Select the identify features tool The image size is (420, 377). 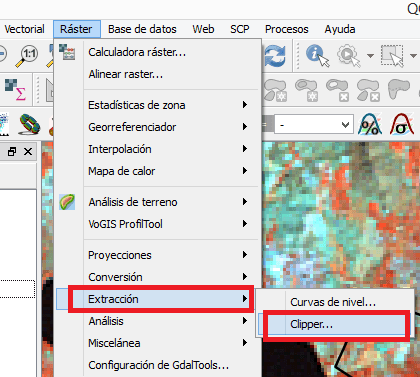317,55
